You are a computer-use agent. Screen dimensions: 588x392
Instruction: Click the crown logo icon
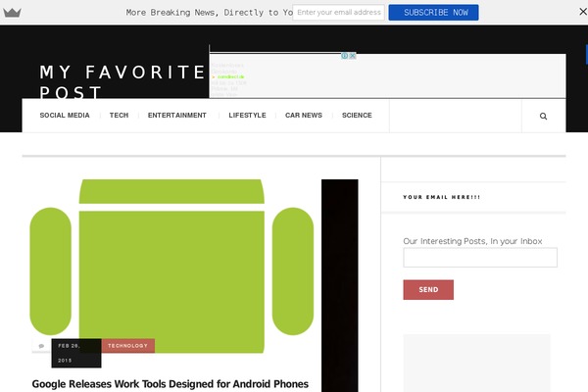click(12, 13)
